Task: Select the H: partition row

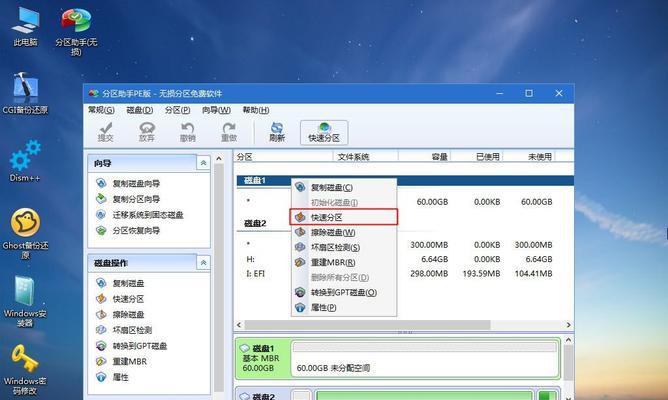Action: [404, 259]
